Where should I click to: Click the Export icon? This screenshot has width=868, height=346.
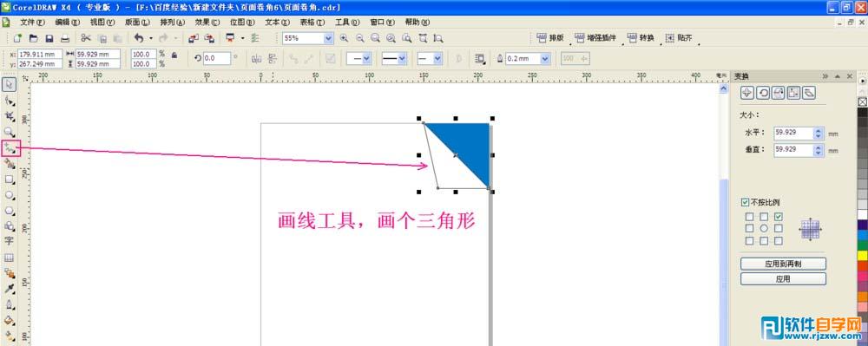coord(209,38)
